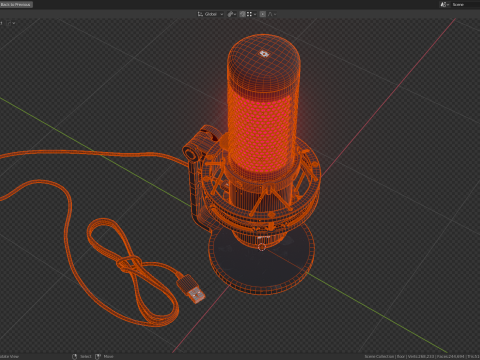Open the pivot point dropdown
Viewport: 480px width, 360px height.
tap(232, 14)
